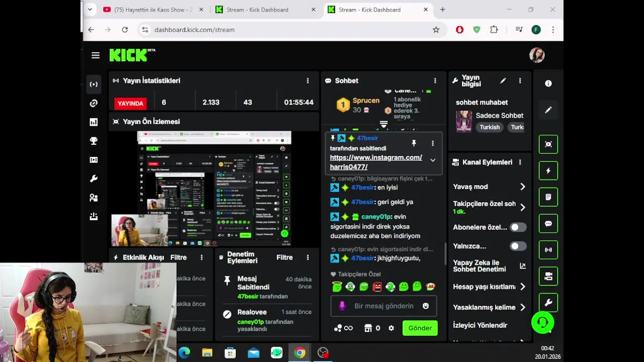The width and height of the screenshot is (644, 362).
Task: Open the stream section in left sidebar
Action: (94, 84)
